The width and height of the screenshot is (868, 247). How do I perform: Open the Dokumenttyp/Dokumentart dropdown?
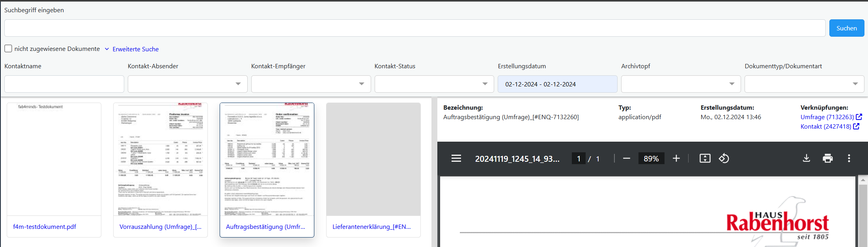coord(804,84)
